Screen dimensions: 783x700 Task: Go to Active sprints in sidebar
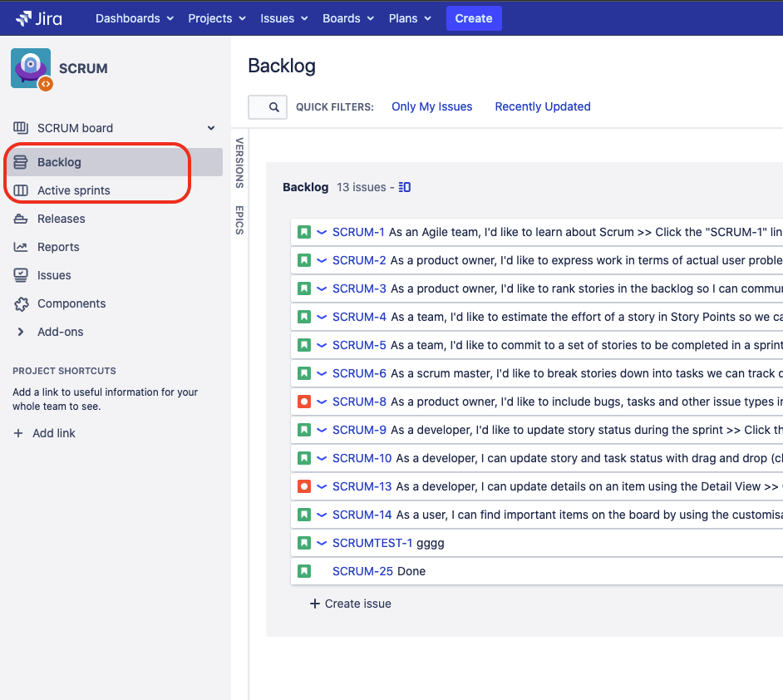115,190
